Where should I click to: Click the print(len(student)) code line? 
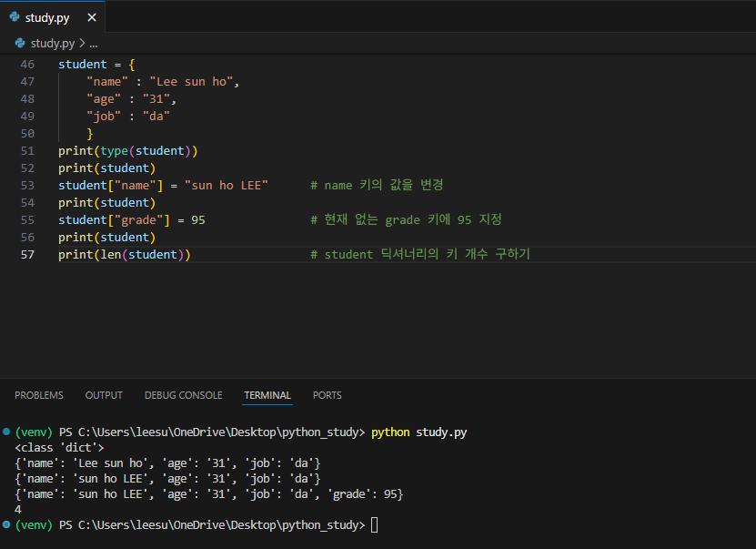pos(125,254)
